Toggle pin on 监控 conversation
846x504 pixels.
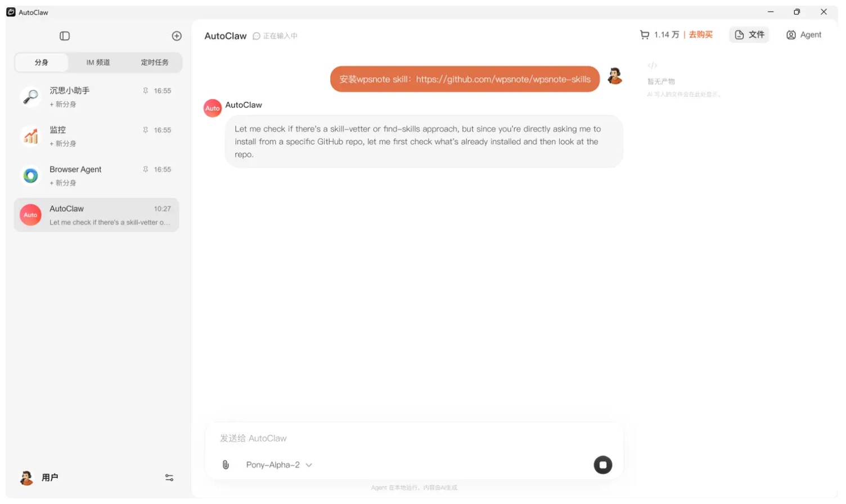146,130
